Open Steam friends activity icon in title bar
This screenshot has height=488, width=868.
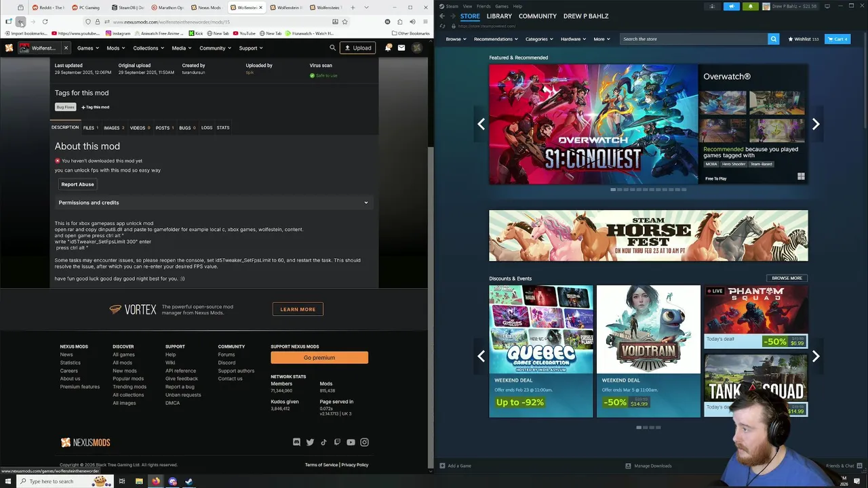click(x=712, y=6)
